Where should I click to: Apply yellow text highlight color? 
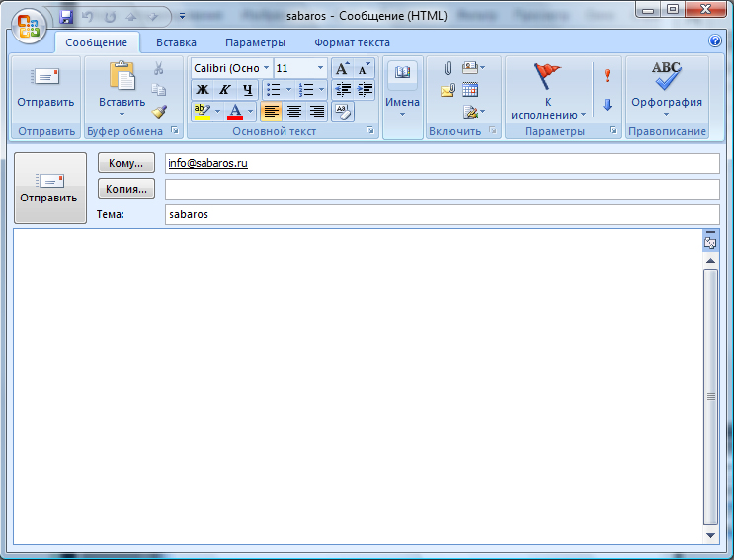coord(203,112)
